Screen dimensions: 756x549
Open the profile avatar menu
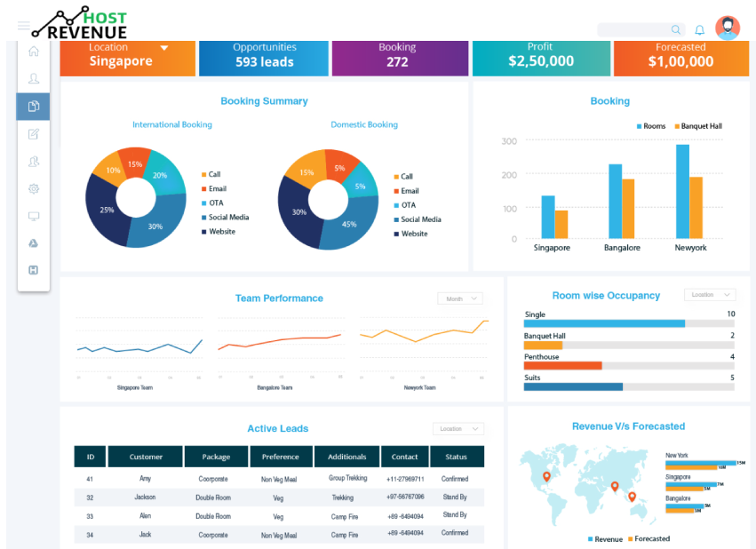coord(728,28)
